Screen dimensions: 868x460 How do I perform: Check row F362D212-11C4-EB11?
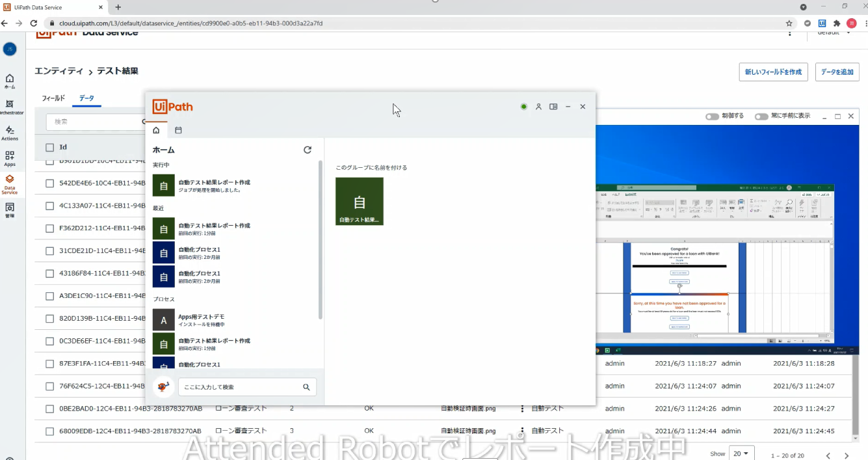[x=50, y=228]
